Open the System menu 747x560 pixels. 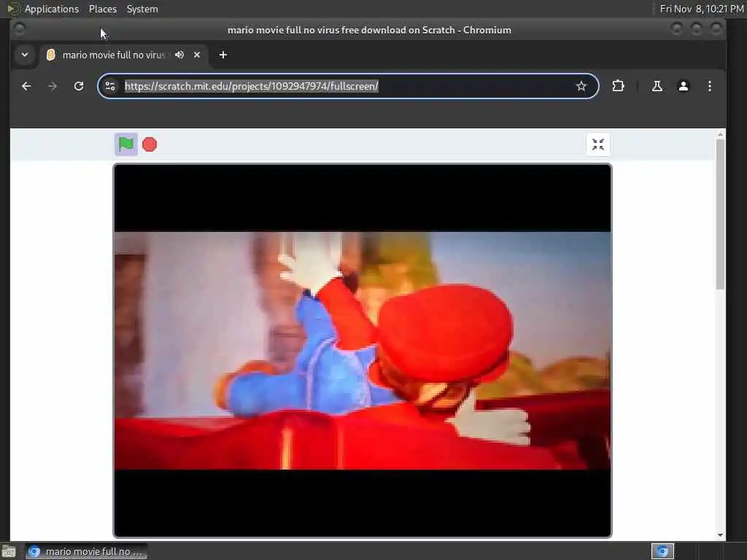coord(142,9)
